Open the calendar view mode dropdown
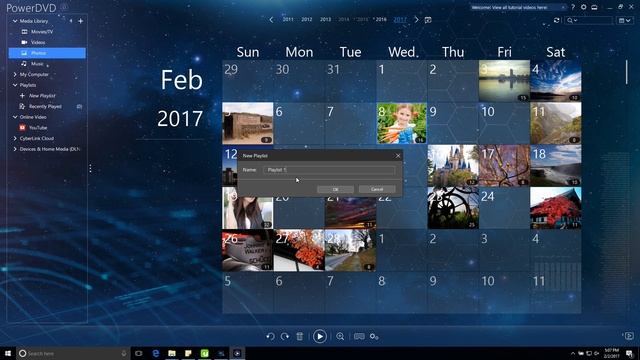 coord(624,20)
